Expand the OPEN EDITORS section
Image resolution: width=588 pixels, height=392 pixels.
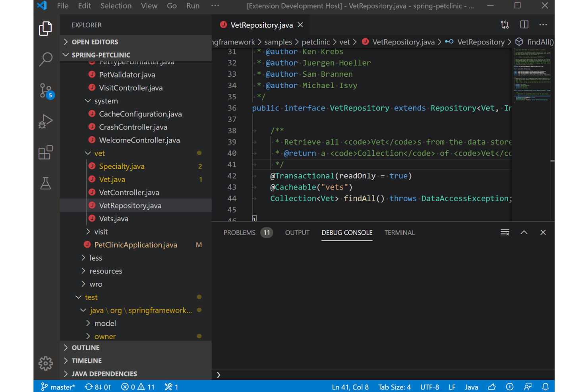pyautogui.click(x=136, y=42)
